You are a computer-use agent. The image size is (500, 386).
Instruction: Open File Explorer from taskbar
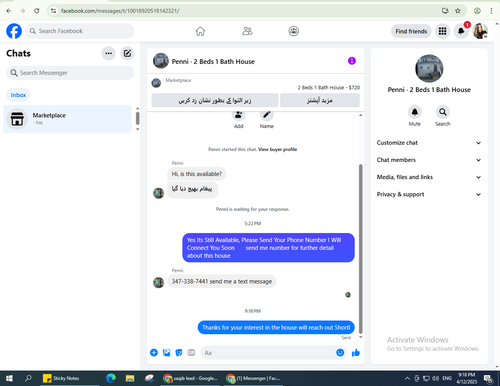click(x=130, y=378)
